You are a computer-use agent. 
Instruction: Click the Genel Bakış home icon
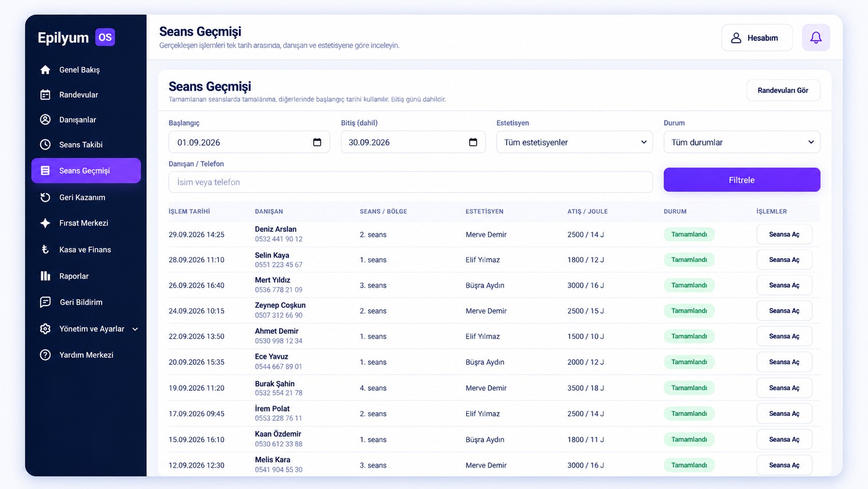click(x=45, y=70)
